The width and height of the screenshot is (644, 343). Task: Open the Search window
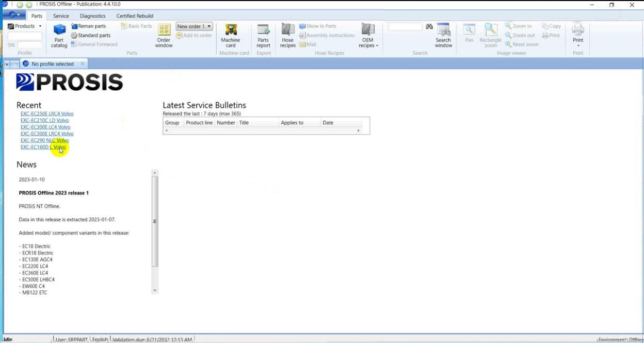tap(443, 36)
